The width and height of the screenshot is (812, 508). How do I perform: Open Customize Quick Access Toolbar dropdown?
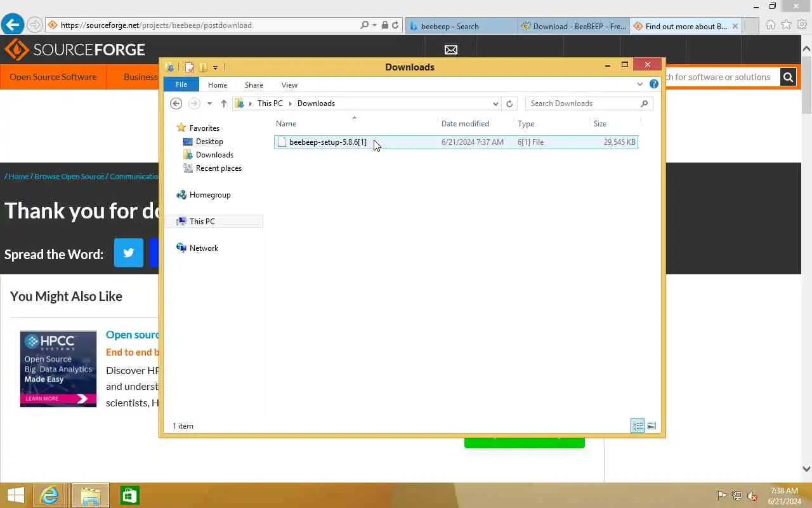pyautogui.click(x=216, y=67)
